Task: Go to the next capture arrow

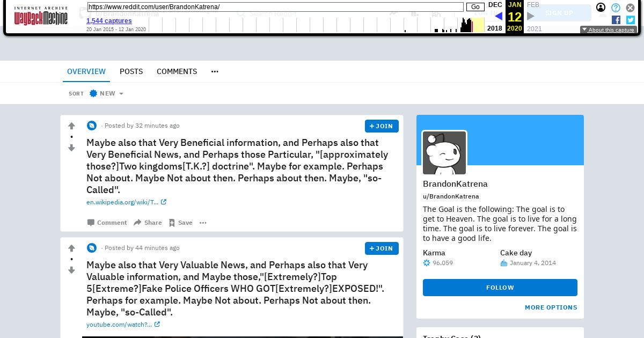Action: pyautogui.click(x=531, y=16)
